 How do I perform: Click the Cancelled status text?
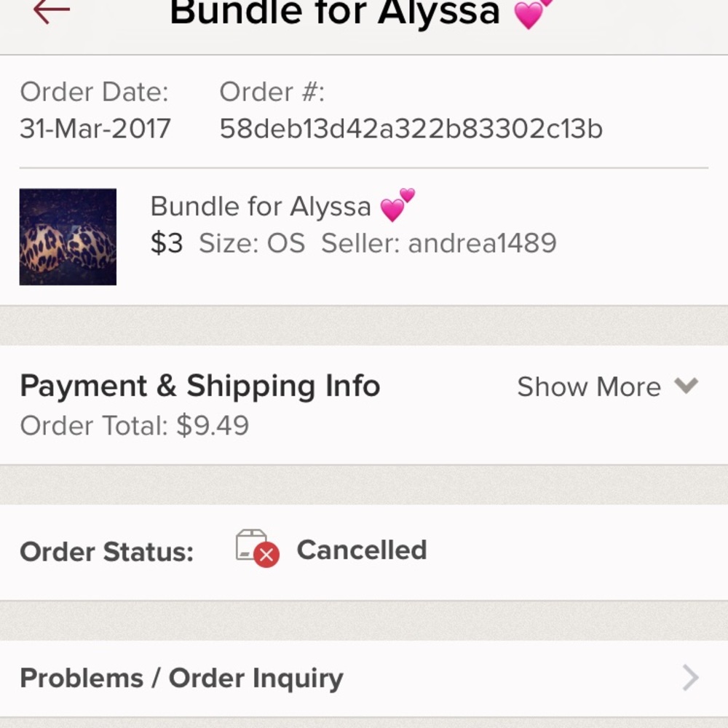[x=361, y=550]
